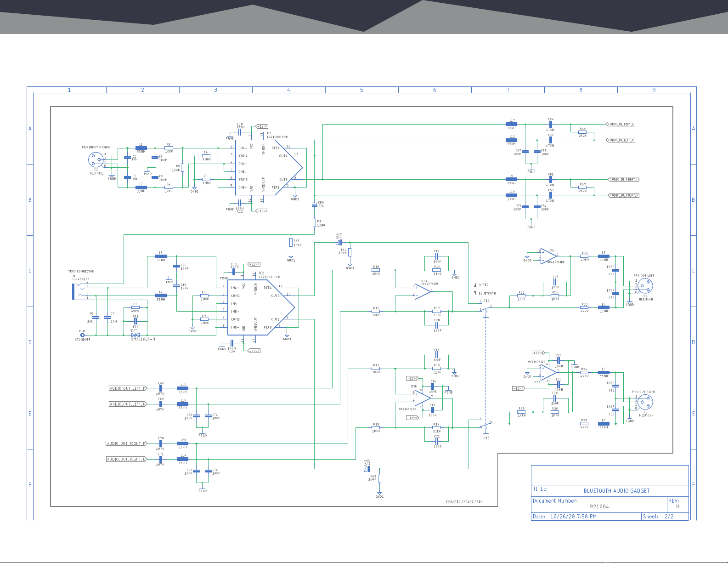Screen dimensions: 728x563
Task: Click the WIRED switch position label
Action: tap(484, 285)
